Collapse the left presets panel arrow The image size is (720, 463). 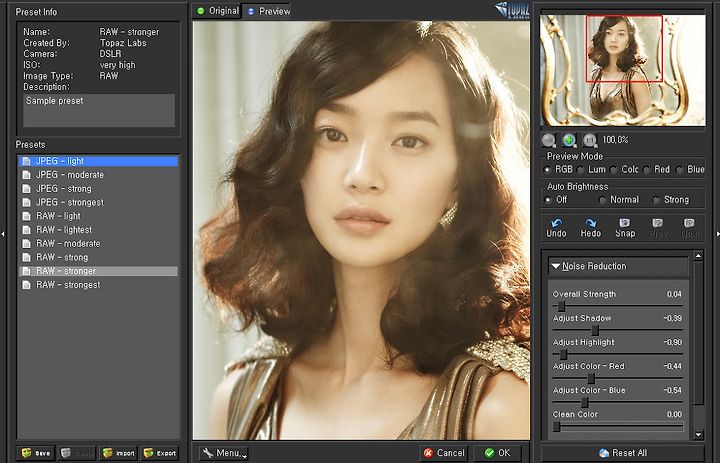pyautogui.click(x=3, y=234)
